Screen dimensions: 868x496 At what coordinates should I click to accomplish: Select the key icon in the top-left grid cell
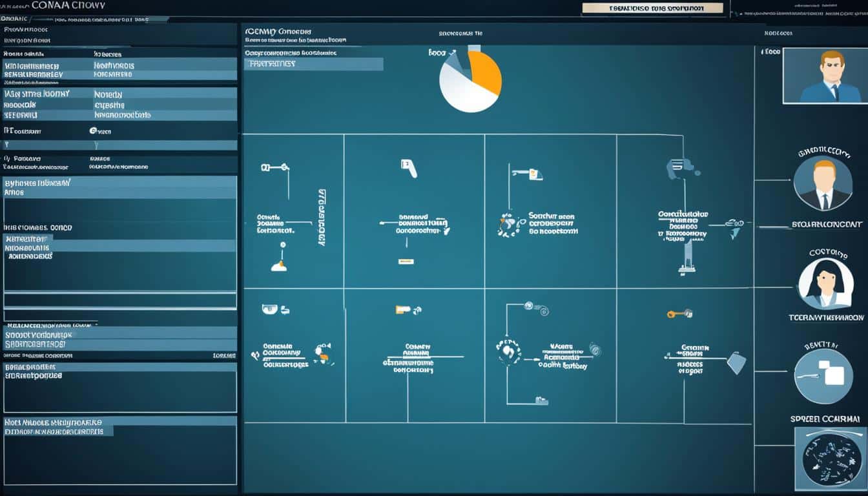click(x=274, y=167)
